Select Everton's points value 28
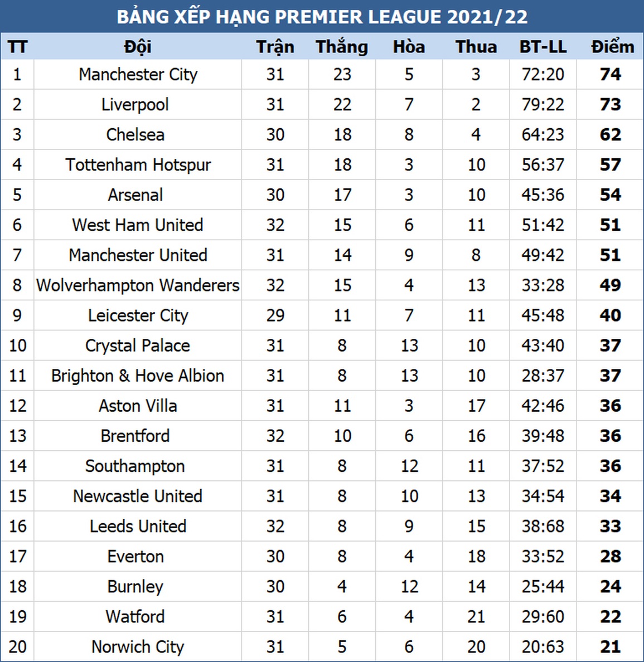This screenshot has height=662, width=644. coord(610,557)
